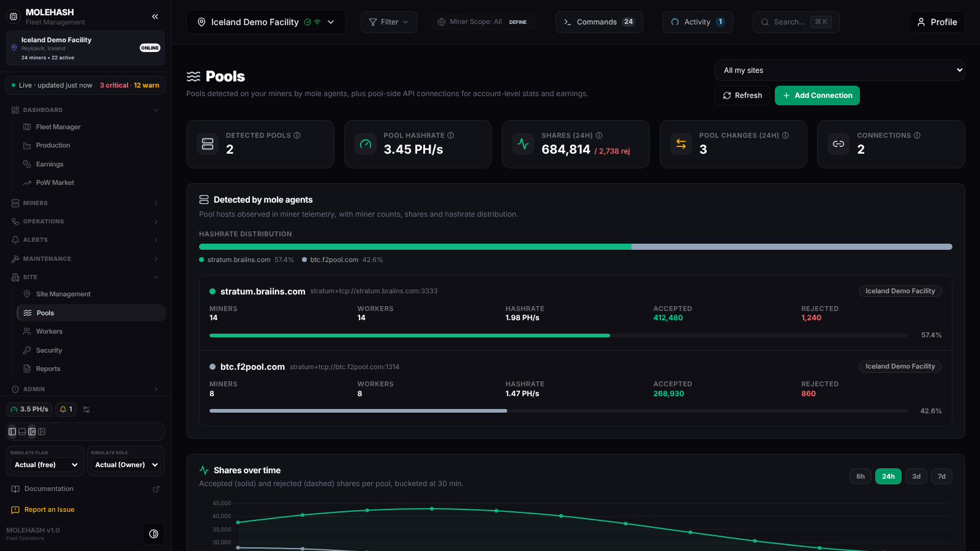Click the MOLEHASH logo icon

coord(13,17)
